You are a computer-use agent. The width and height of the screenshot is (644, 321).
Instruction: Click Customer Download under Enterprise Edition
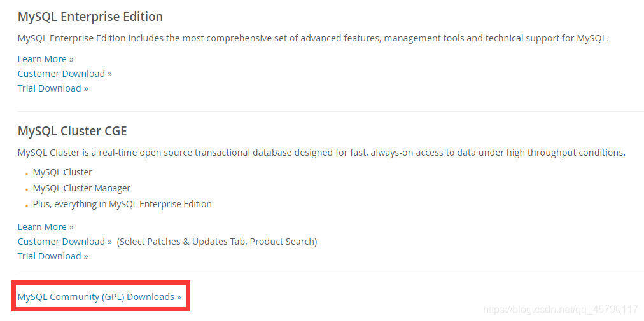tap(64, 74)
